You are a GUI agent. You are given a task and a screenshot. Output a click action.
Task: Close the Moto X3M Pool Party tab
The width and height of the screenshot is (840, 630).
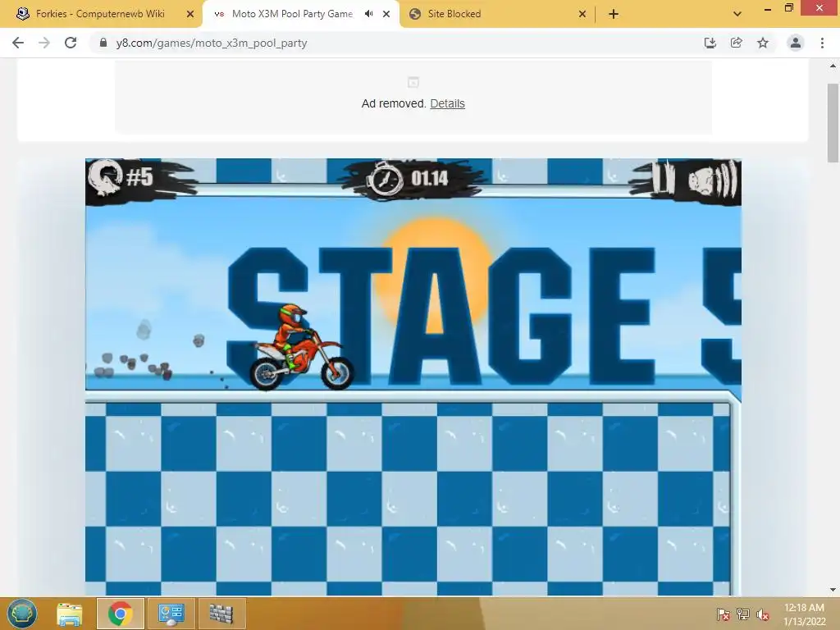[386, 14]
